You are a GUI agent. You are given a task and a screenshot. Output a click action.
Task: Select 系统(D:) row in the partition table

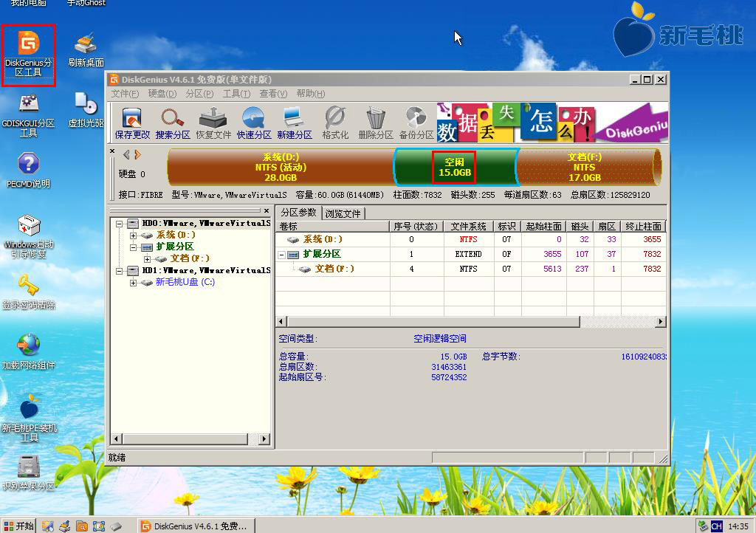(470, 239)
